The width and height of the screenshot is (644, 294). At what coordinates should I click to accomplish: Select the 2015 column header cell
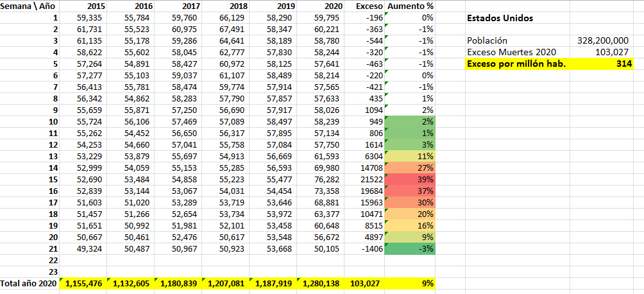83,6
